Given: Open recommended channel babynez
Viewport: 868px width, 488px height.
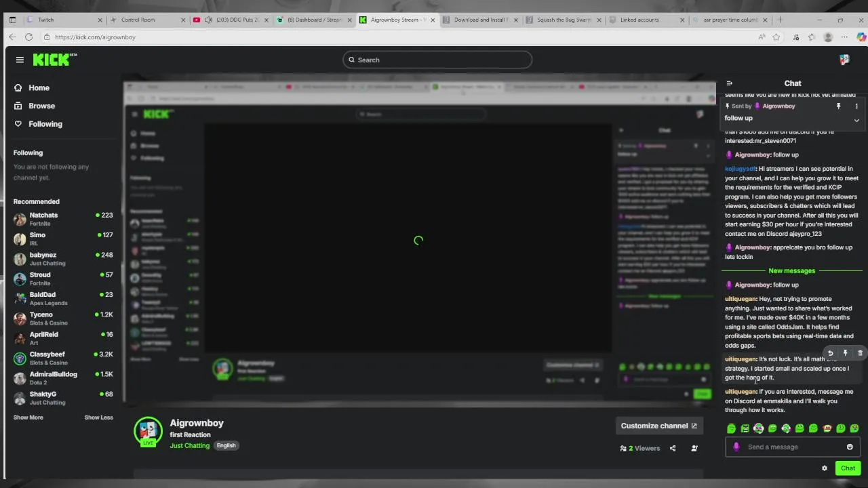Looking at the screenshot, I should tap(63, 259).
